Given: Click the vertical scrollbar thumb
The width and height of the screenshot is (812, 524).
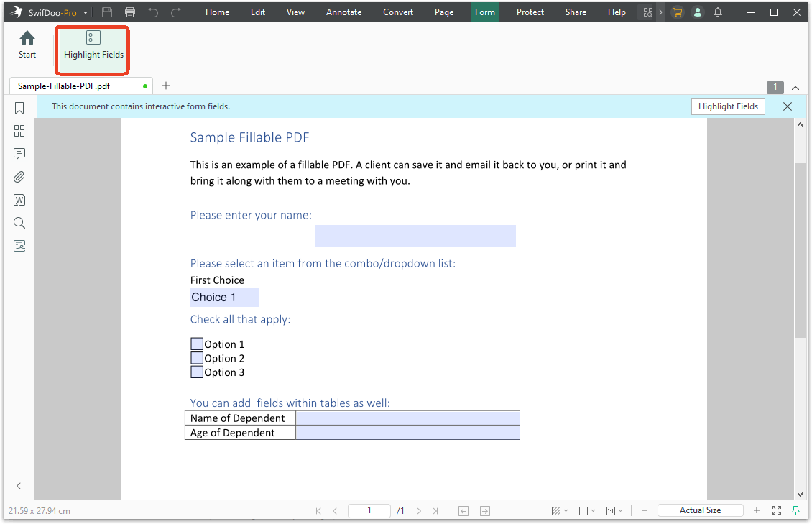Looking at the screenshot, I should coord(800,251).
